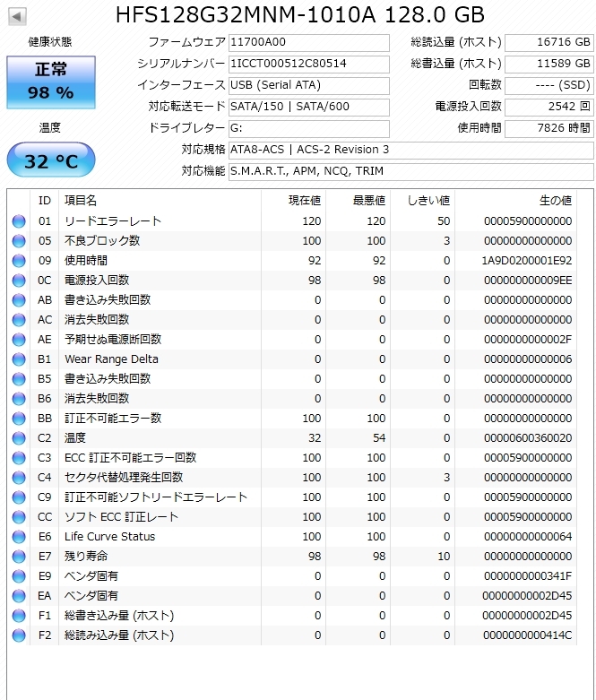596x700 pixels.
Task: Select raw value 0000600360020
Action: click(x=528, y=438)
